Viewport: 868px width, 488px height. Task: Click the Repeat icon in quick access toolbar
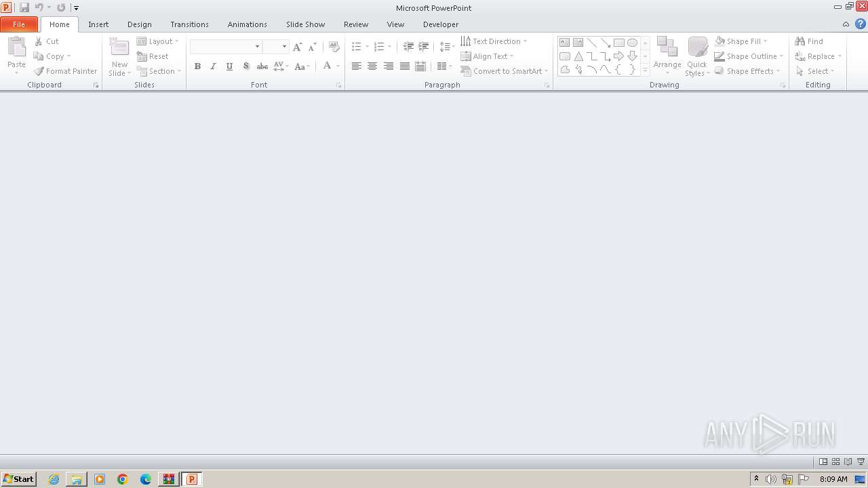[x=61, y=7]
